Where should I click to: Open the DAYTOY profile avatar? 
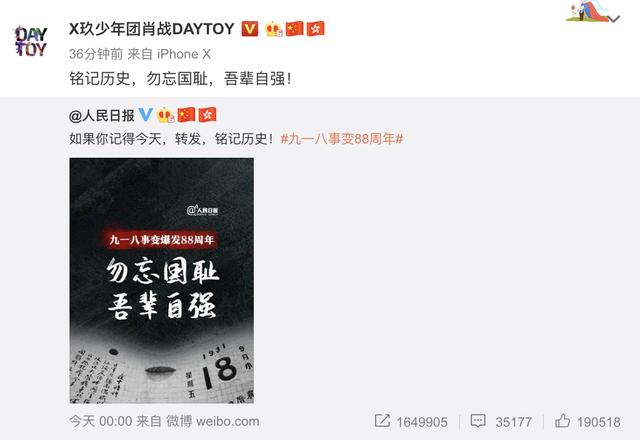click(31, 40)
